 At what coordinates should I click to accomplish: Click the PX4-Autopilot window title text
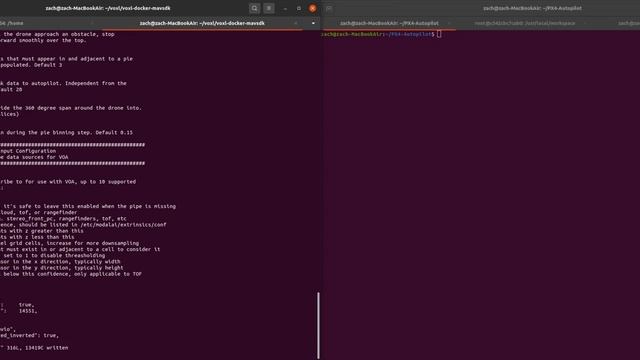click(x=532, y=8)
